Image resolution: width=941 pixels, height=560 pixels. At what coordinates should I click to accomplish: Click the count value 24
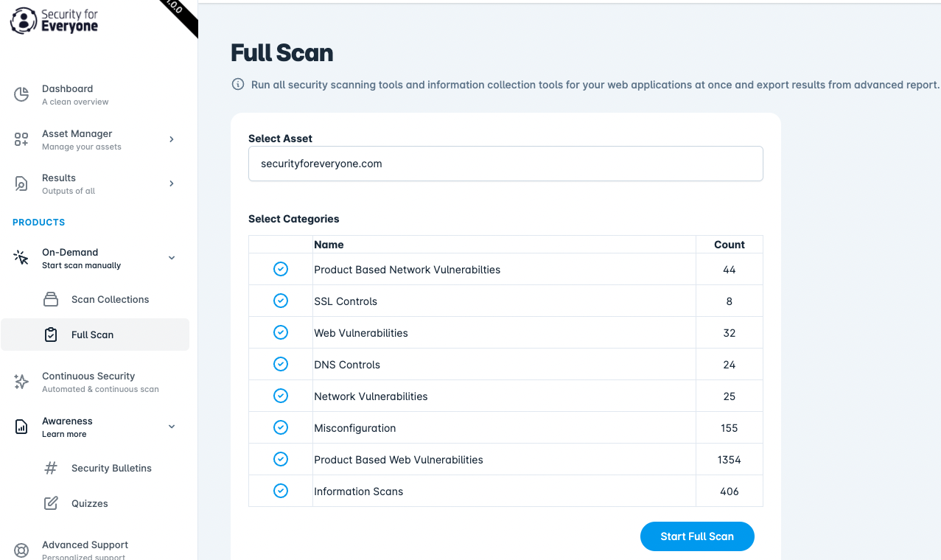click(x=730, y=365)
